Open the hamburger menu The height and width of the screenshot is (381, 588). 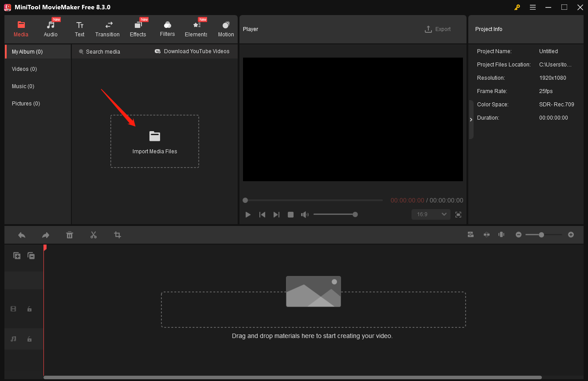point(533,7)
